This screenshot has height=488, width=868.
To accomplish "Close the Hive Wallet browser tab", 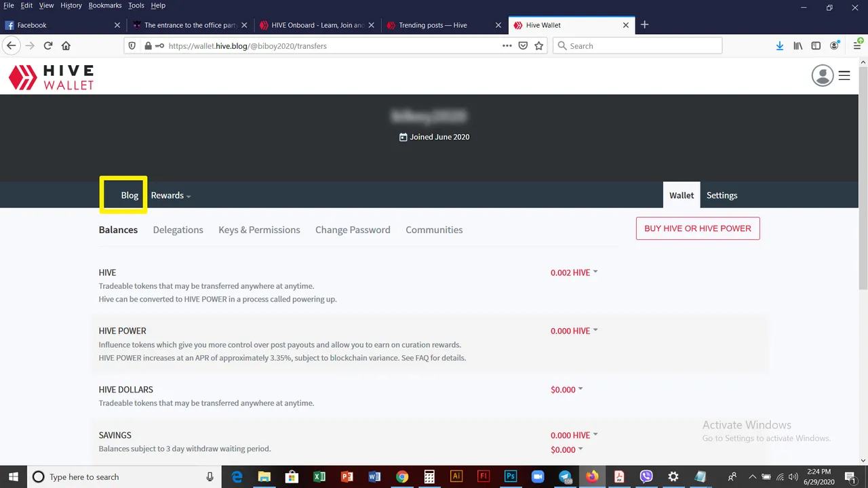I will 626,25.
